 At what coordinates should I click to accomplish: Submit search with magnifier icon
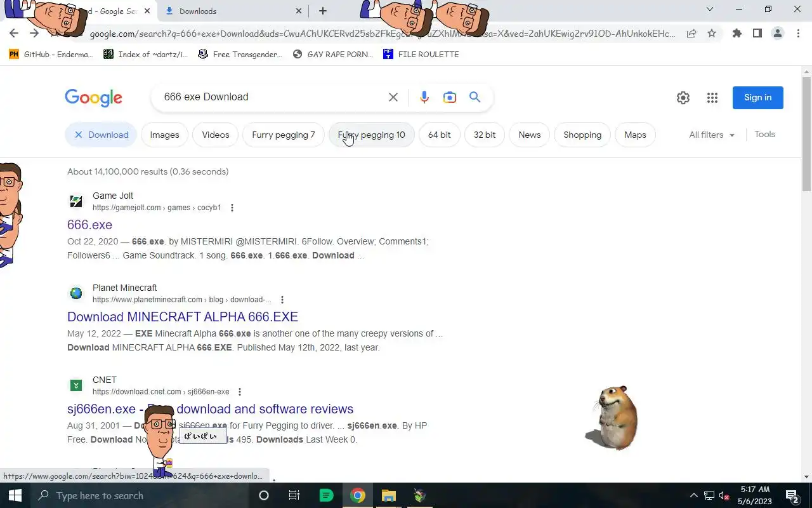(475, 97)
